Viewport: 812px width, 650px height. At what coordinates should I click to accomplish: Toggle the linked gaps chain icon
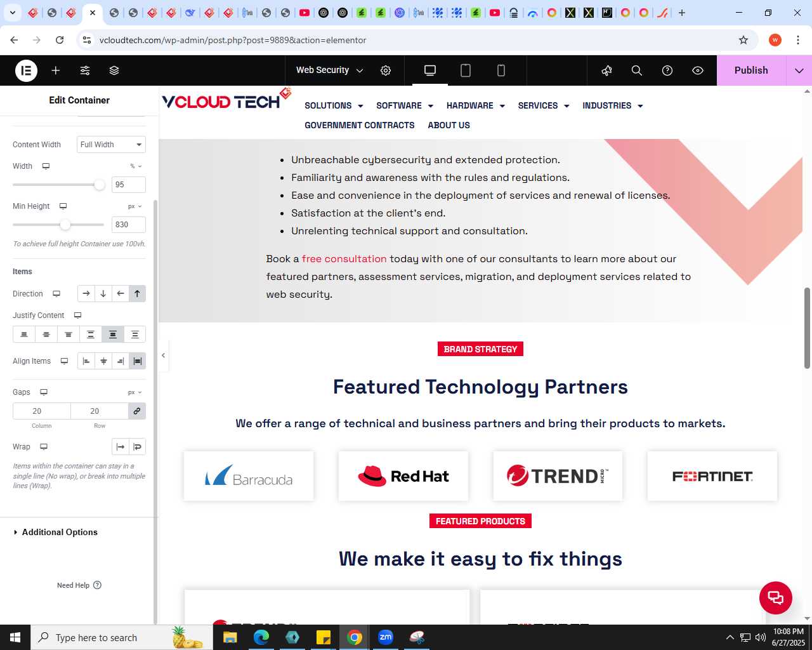click(137, 411)
